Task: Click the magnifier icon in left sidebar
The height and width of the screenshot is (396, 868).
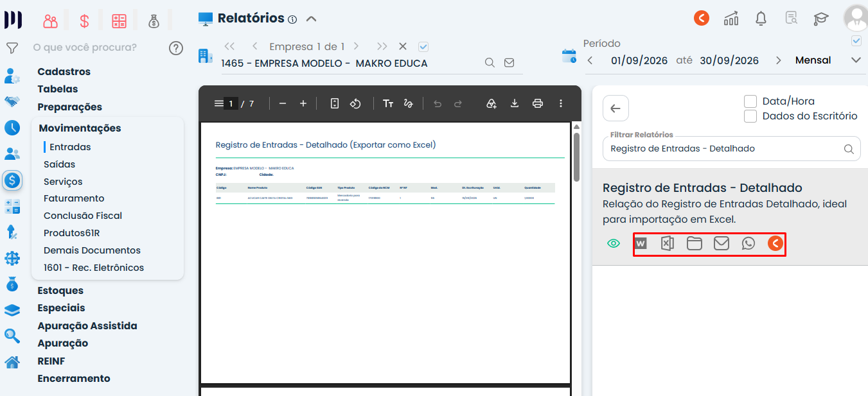Action: (x=12, y=335)
